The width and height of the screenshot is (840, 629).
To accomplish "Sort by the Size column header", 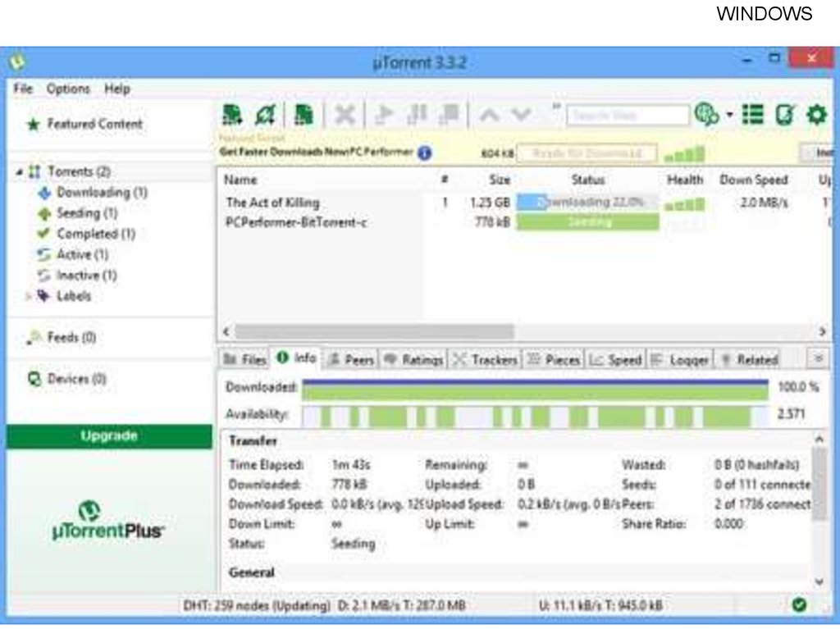I will (500, 180).
